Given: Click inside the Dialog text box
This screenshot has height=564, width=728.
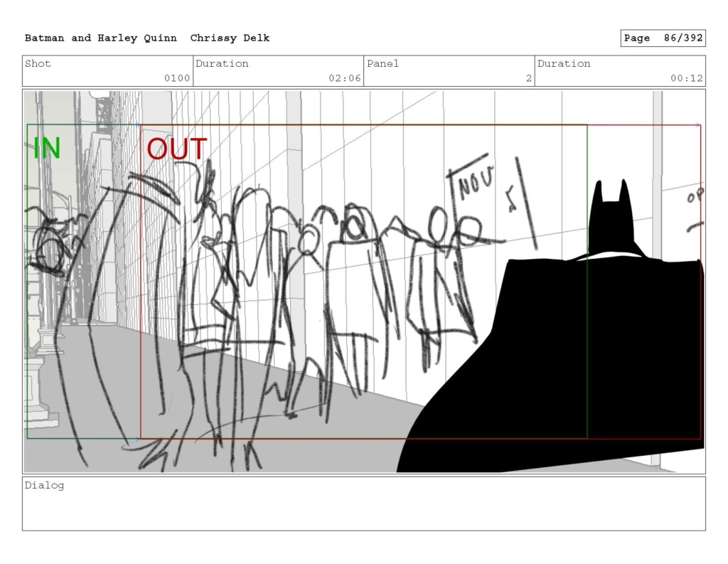Looking at the screenshot, I should point(364,504).
